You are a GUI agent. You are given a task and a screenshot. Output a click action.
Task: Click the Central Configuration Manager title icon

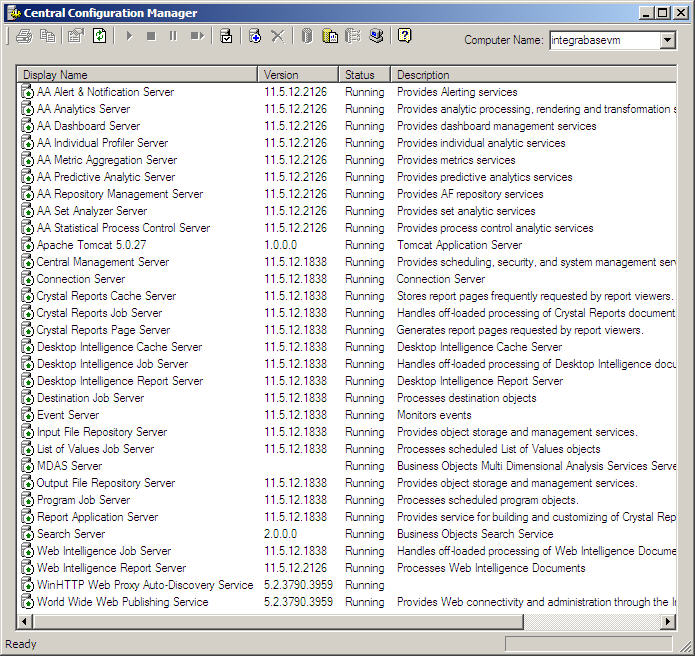tap(14, 13)
